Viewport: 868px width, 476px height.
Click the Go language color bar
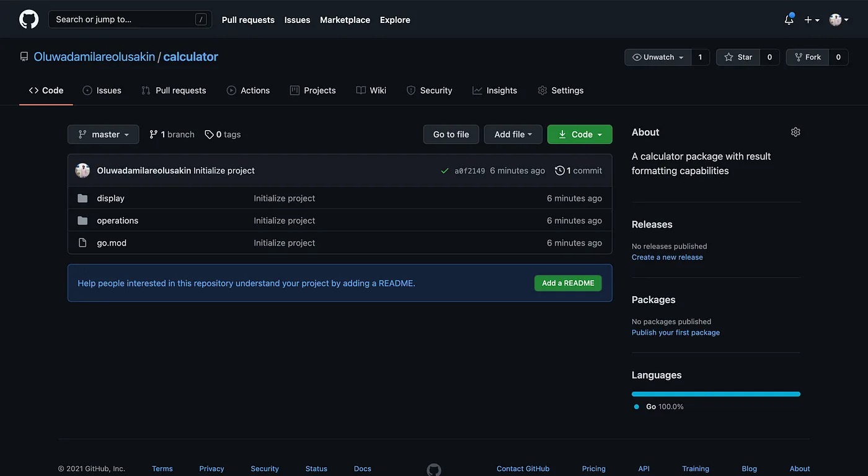[x=715, y=394]
